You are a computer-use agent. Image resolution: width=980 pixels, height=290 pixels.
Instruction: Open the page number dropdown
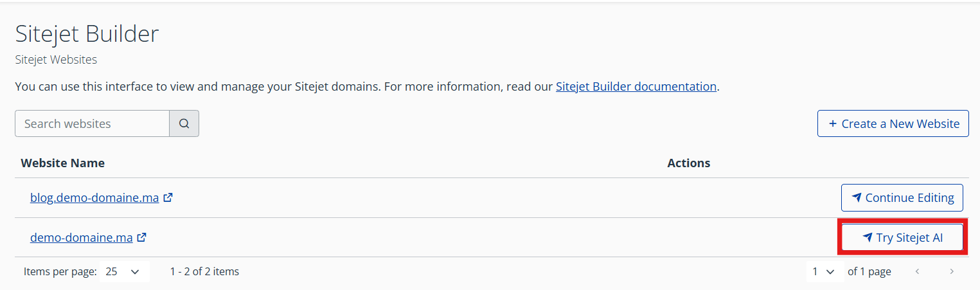tap(823, 271)
